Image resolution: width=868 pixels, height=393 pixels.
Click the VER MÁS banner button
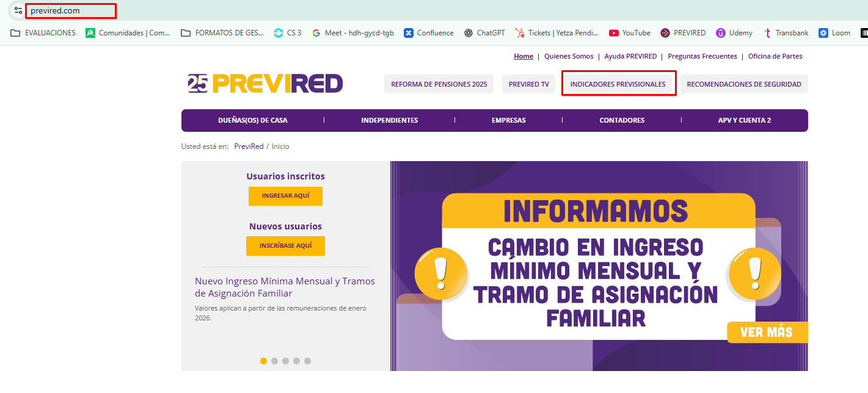click(767, 333)
